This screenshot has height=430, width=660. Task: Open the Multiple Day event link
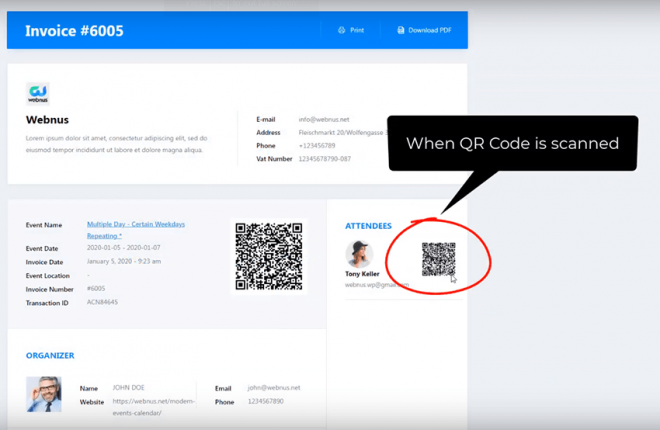(x=136, y=230)
